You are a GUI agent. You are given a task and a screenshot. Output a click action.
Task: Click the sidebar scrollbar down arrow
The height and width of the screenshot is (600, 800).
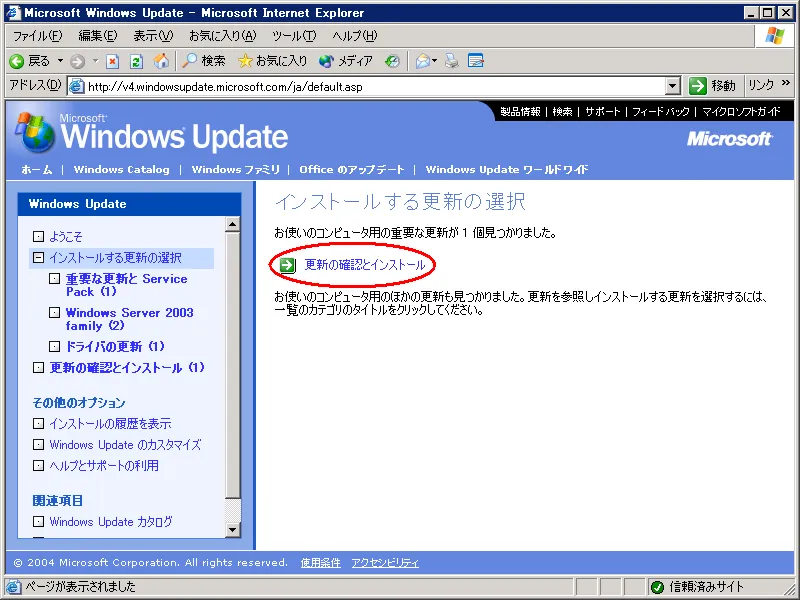click(233, 530)
